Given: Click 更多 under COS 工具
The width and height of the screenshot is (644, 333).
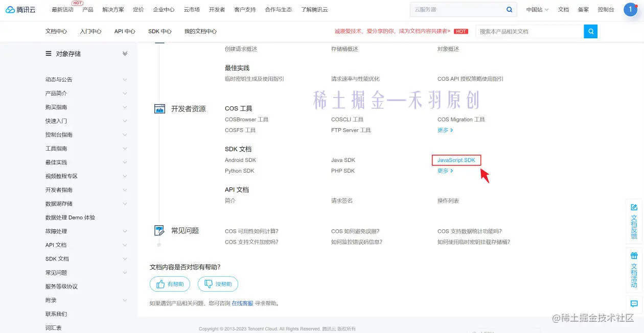Looking at the screenshot, I should pyautogui.click(x=445, y=130).
